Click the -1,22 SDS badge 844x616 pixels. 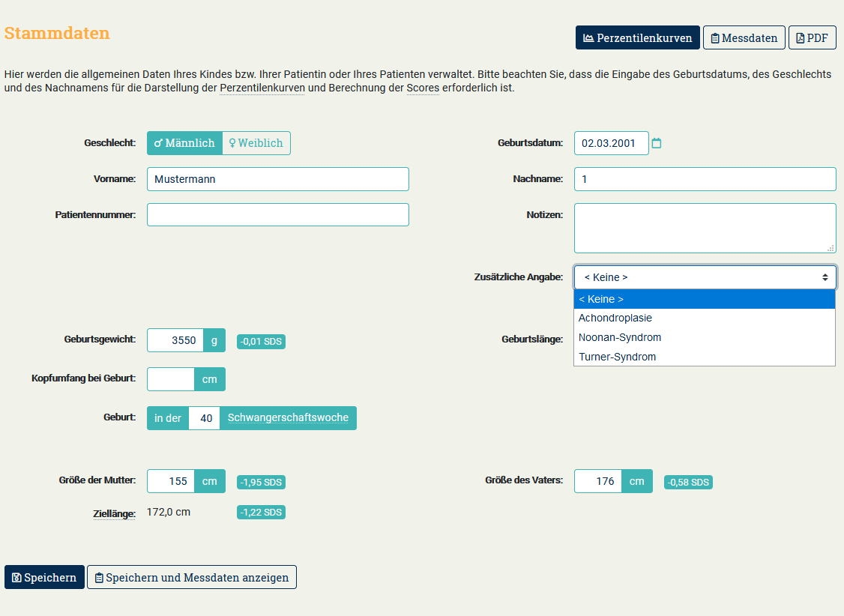[261, 512]
